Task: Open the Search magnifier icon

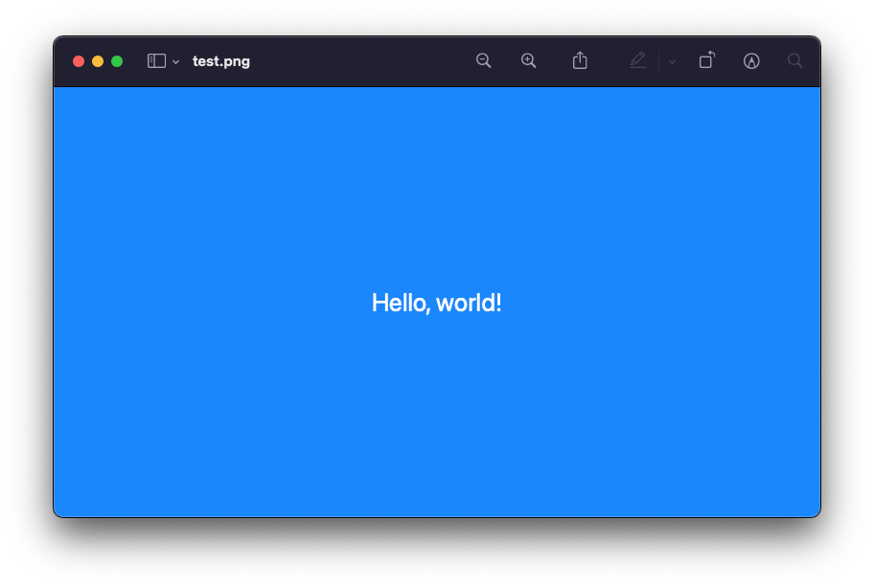Action: [794, 60]
